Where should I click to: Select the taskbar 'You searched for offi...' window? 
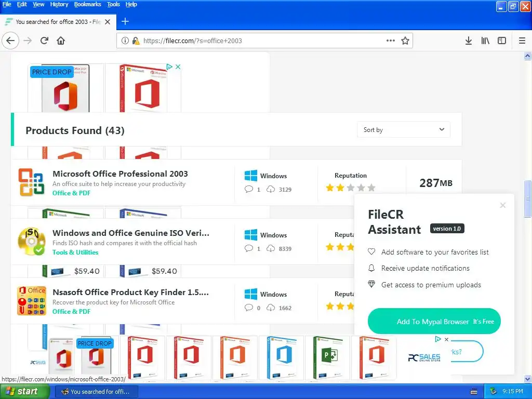click(96, 392)
